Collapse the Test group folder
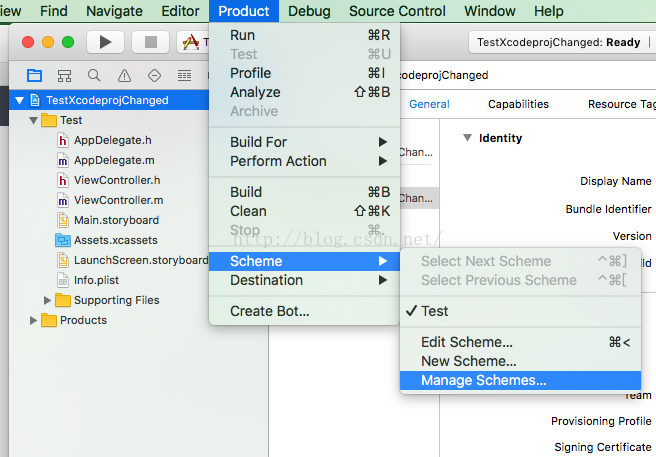Image resolution: width=656 pixels, height=457 pixels. tap(33, 121)
